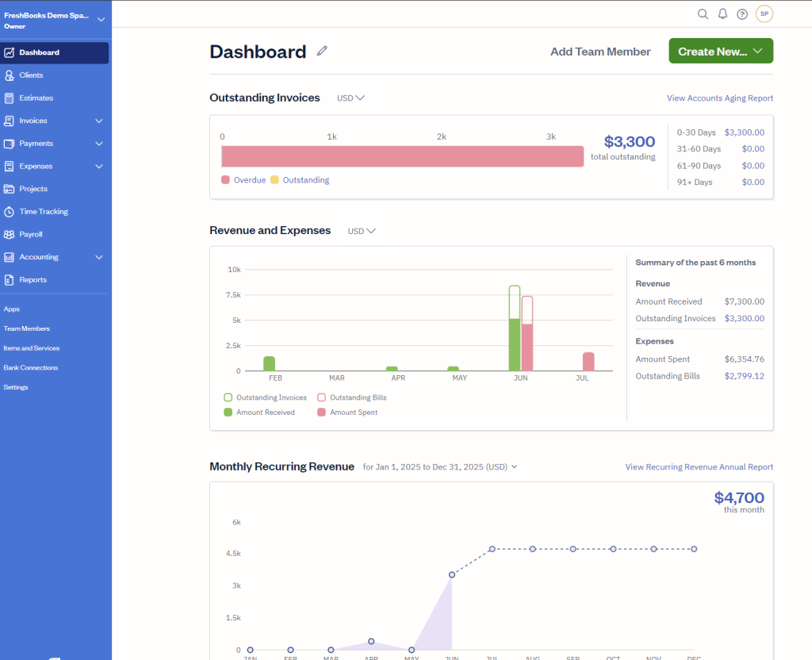This screenshot has width=812, height=660.
Task: Open Payroll section
Action: point(31,234)
